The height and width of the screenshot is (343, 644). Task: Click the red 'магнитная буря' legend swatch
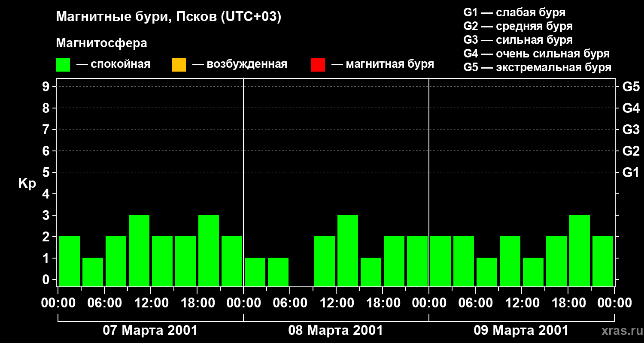(318, 65)
